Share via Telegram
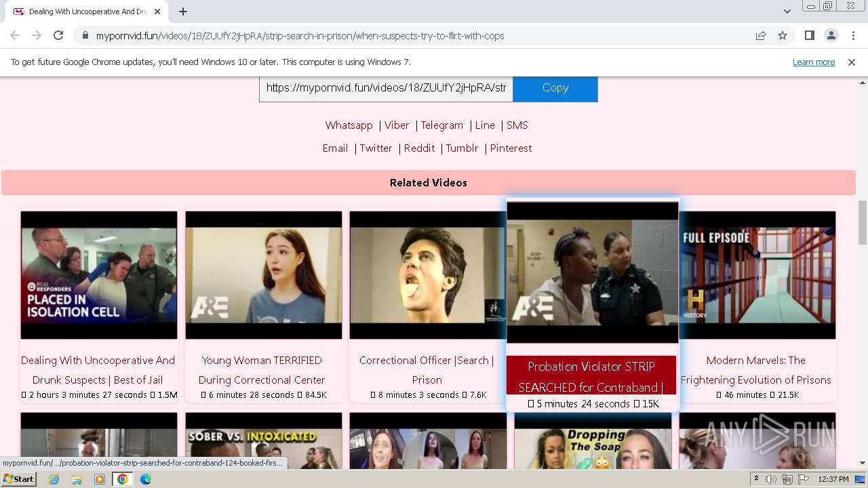 441,125
